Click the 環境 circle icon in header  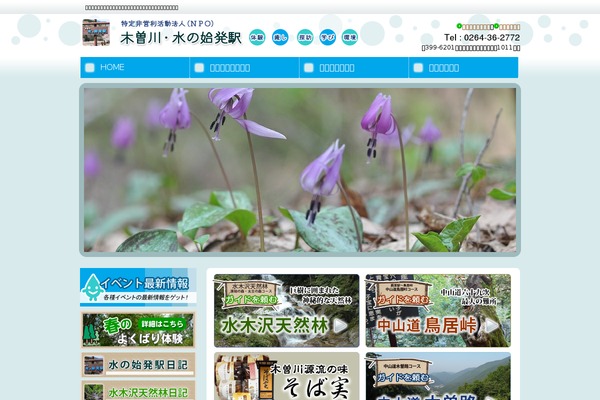pyautogui.click(x=350, y=37)
